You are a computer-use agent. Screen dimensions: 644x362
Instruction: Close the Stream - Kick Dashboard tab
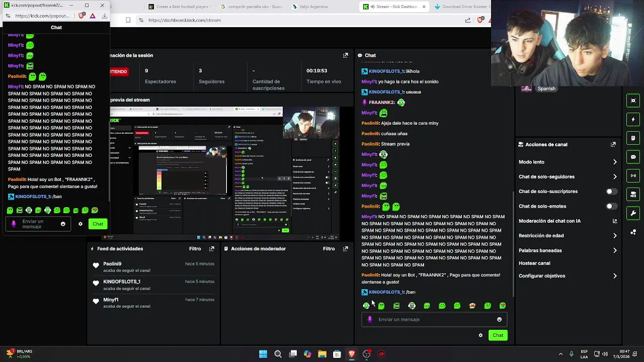[x=424, y=7]
